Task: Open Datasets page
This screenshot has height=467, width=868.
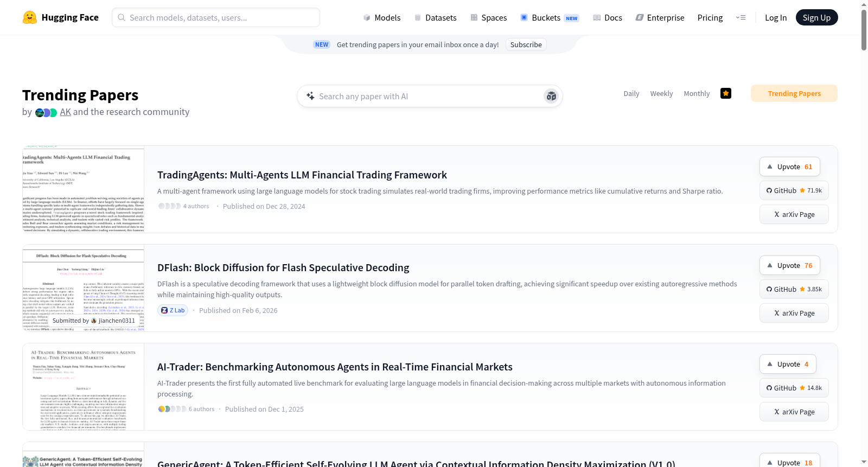Action: point(435,17)
